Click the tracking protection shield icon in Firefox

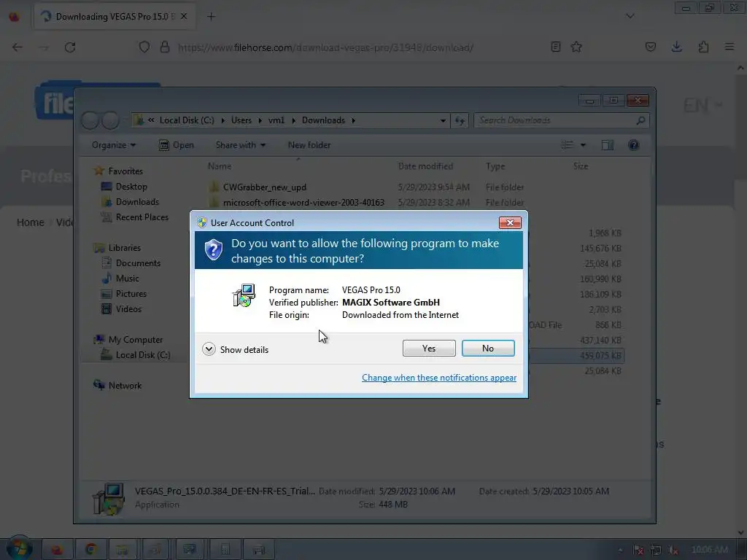pyautogui.click(x=144, y=47)
